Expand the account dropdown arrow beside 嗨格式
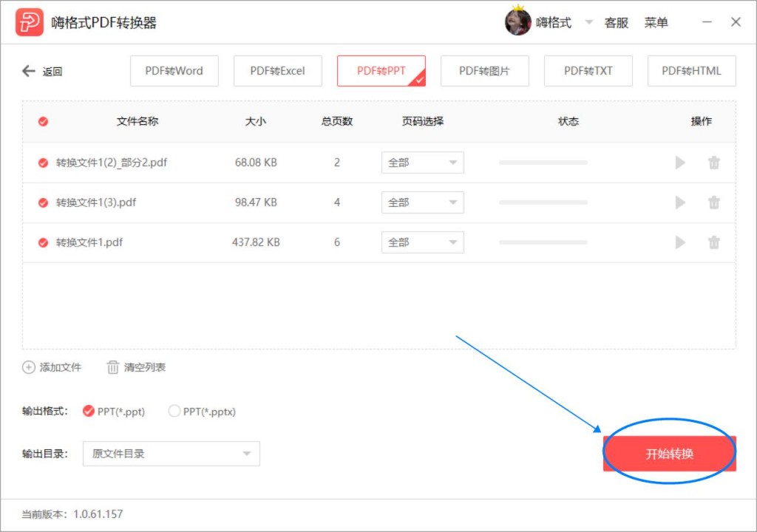Screen dimensions: 757x532 [x=588, y=21]
